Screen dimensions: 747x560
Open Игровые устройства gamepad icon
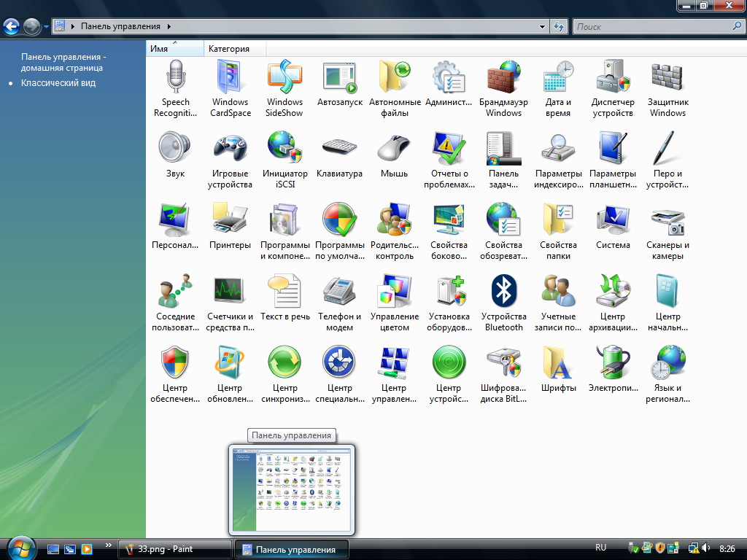tap(230, 148)
